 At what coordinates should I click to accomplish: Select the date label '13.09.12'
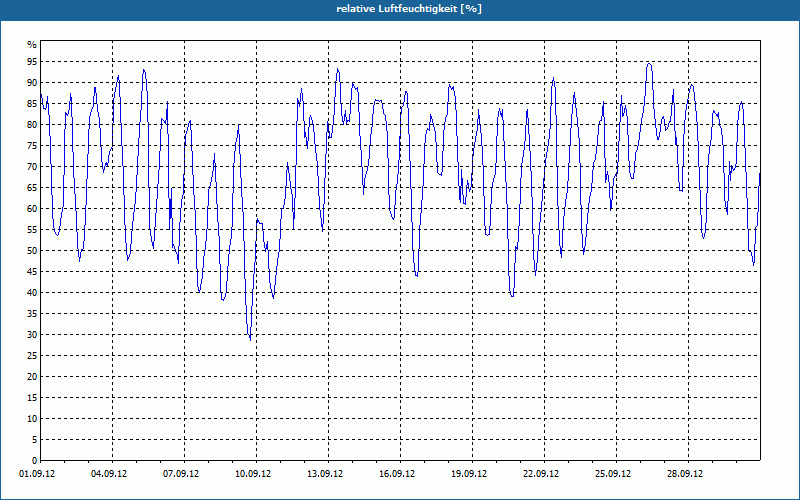click(325, 474)
